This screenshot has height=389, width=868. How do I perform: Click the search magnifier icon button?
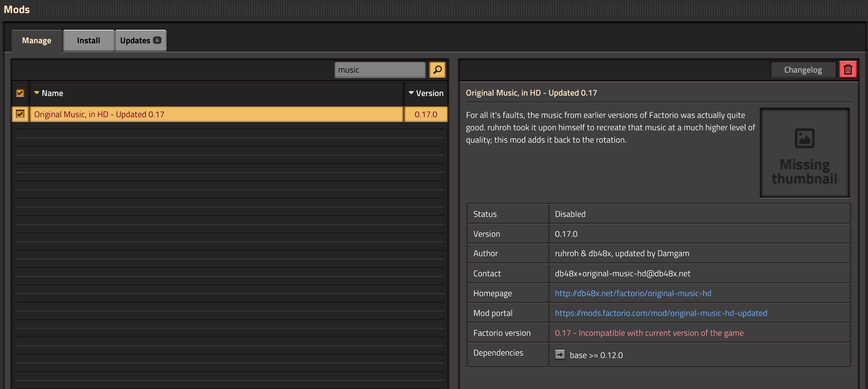point(437,70)
